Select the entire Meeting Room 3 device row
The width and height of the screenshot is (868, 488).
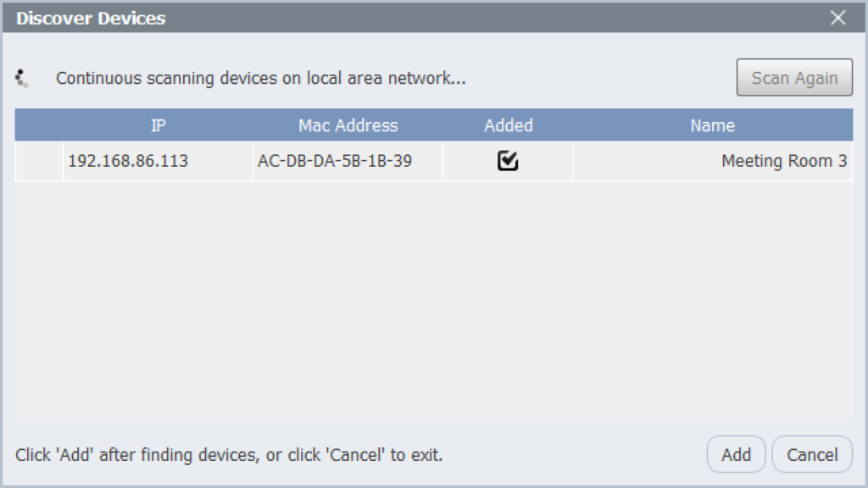click(x=433, y=161)
